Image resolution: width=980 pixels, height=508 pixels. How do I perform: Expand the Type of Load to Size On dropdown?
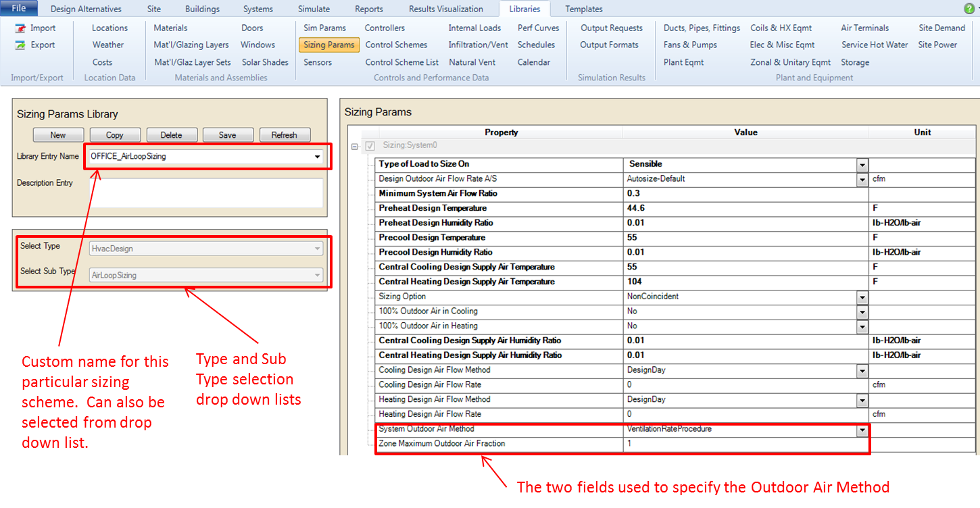click(x=862, y=165)
